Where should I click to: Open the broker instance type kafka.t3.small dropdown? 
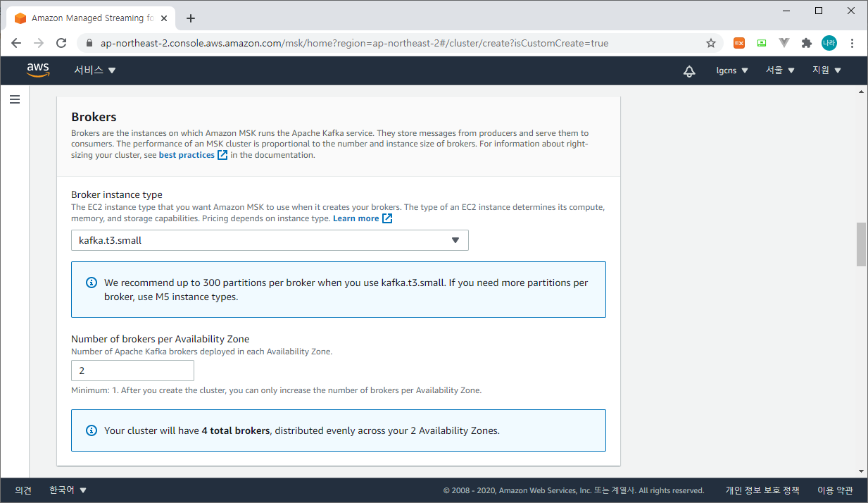point(270,240)
